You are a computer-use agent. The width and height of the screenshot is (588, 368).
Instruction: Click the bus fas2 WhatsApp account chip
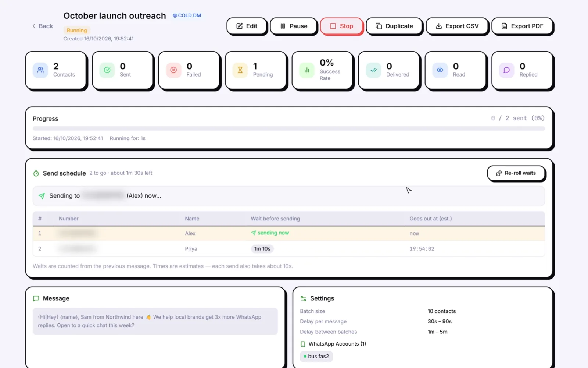(x=316, y=356)
